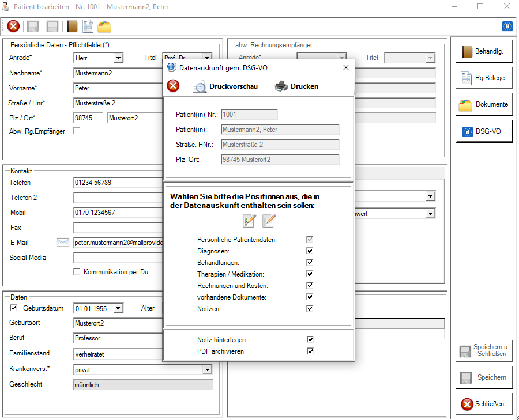
Task: Open the dropdown ending in 'wert'
Action: pos(430,214)
